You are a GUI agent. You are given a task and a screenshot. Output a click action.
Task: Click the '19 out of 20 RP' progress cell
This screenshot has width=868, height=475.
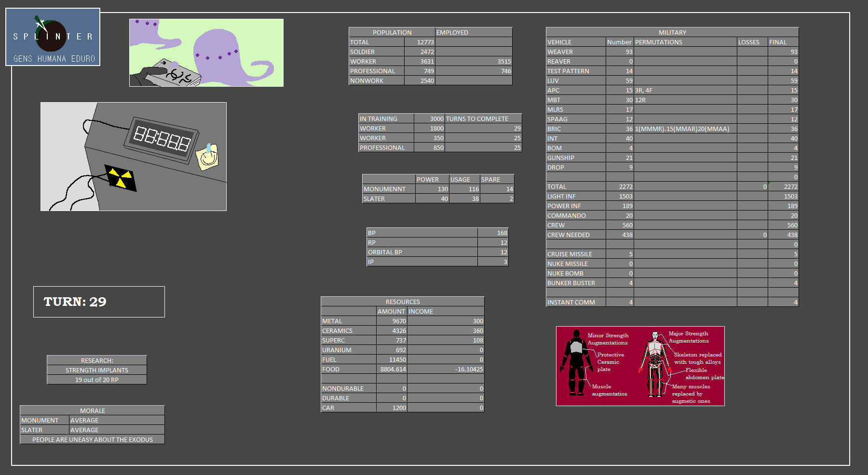(96, 380)
